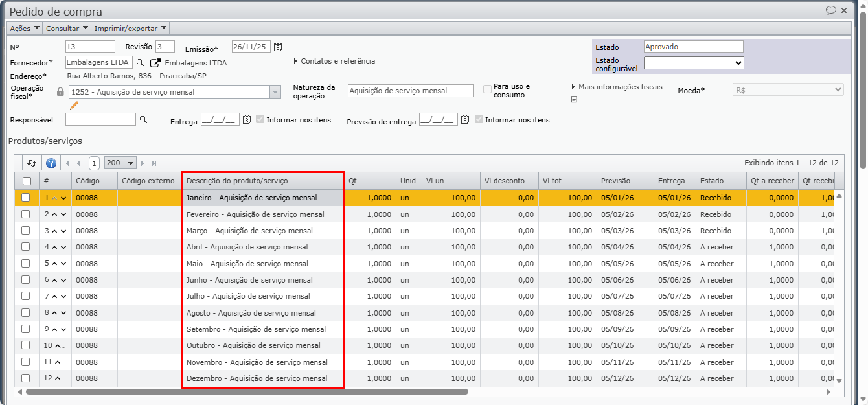The width and height of the screenshot is (868, 405).
Task: Tick the checkbox for the Fevereiro row
Action: point(26,214)
